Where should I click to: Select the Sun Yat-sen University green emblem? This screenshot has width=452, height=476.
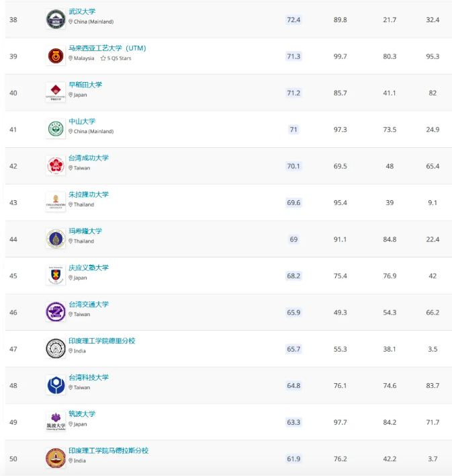tap(56, 129)
